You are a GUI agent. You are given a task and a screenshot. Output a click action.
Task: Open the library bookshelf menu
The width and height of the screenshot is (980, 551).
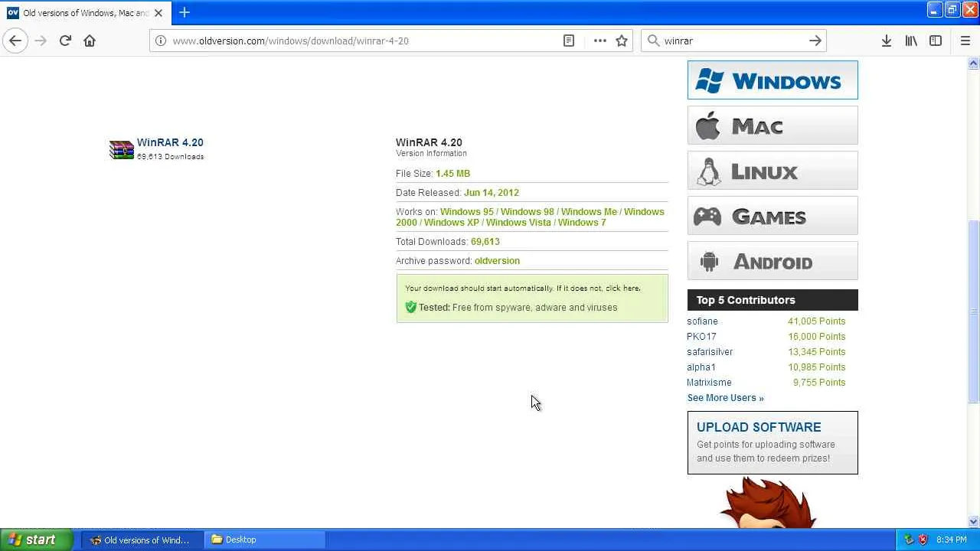point(911,41)
